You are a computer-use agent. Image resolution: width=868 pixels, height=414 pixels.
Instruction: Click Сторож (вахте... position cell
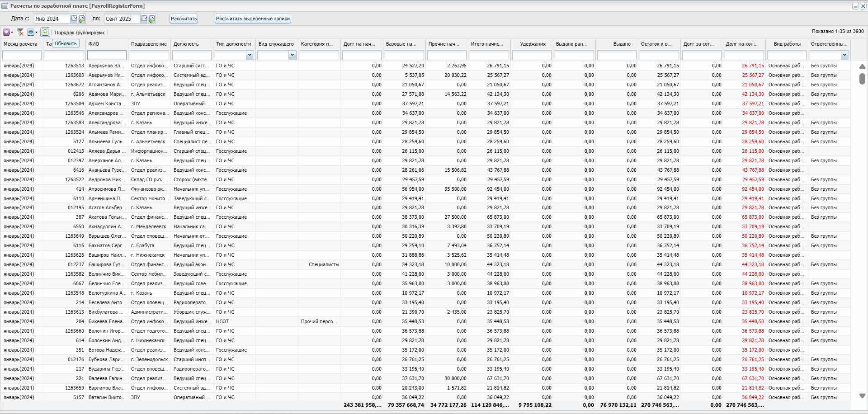(192, 179)
